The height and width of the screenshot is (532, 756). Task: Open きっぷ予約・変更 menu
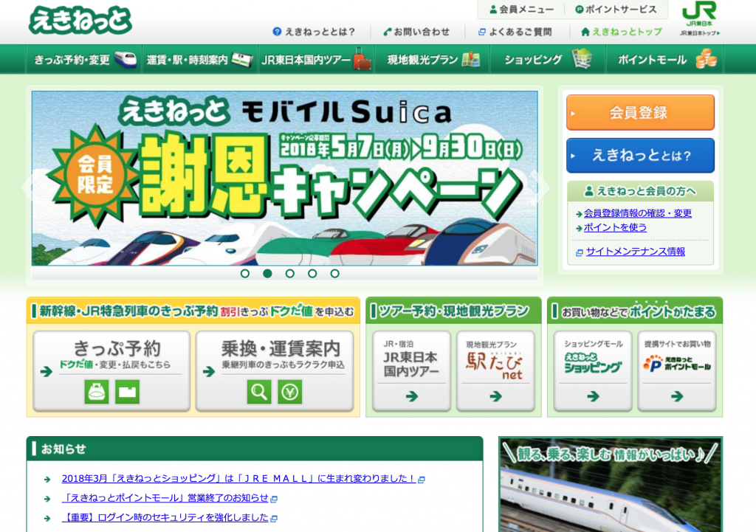[x=84, y=59]
